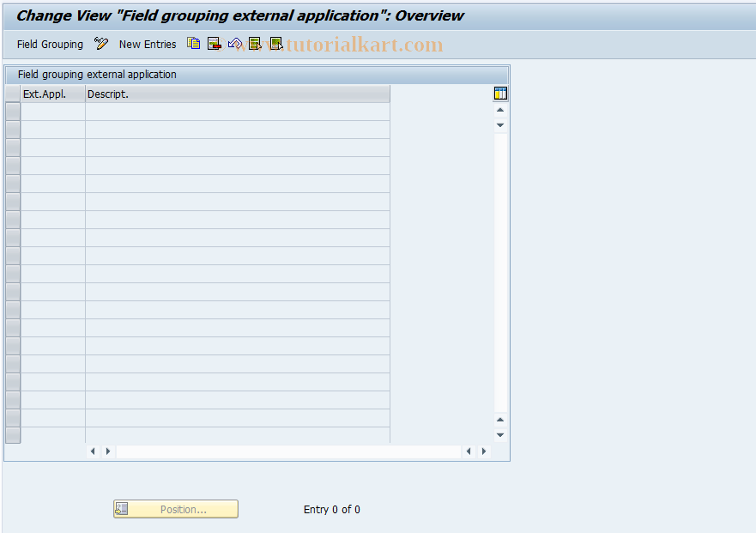Click the vertical scrollbar track

coord(500,273)
